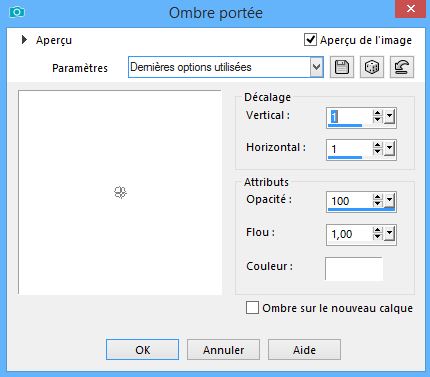The image size is (430, 377).
Task: Open the Opacité slider popup button
Action: [x=389, y=201]
